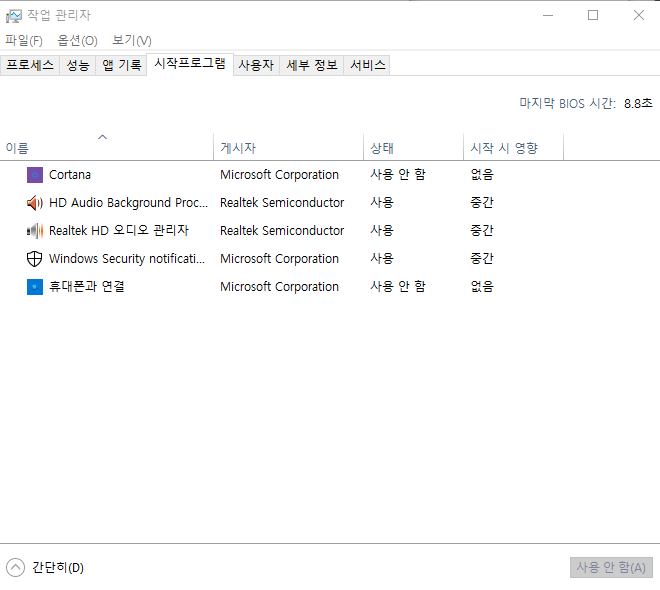Click the 간단히(D) label text

coord(58,568)
